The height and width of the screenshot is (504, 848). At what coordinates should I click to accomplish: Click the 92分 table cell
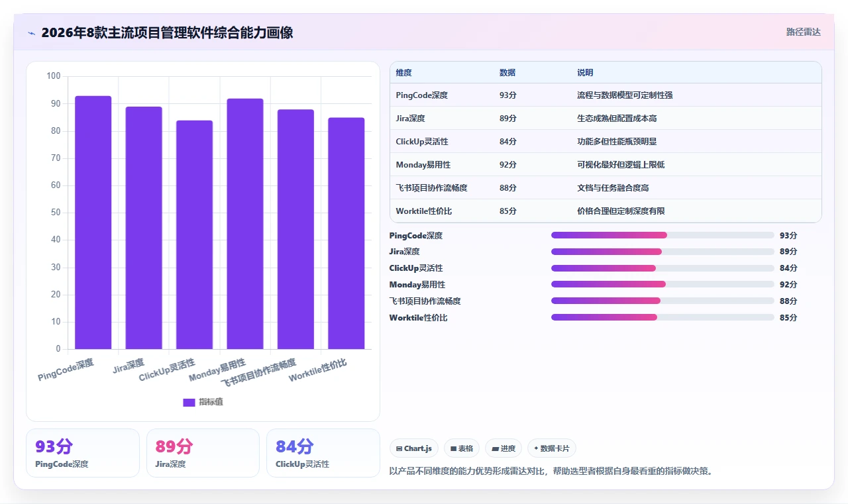(x=508, y=165)
